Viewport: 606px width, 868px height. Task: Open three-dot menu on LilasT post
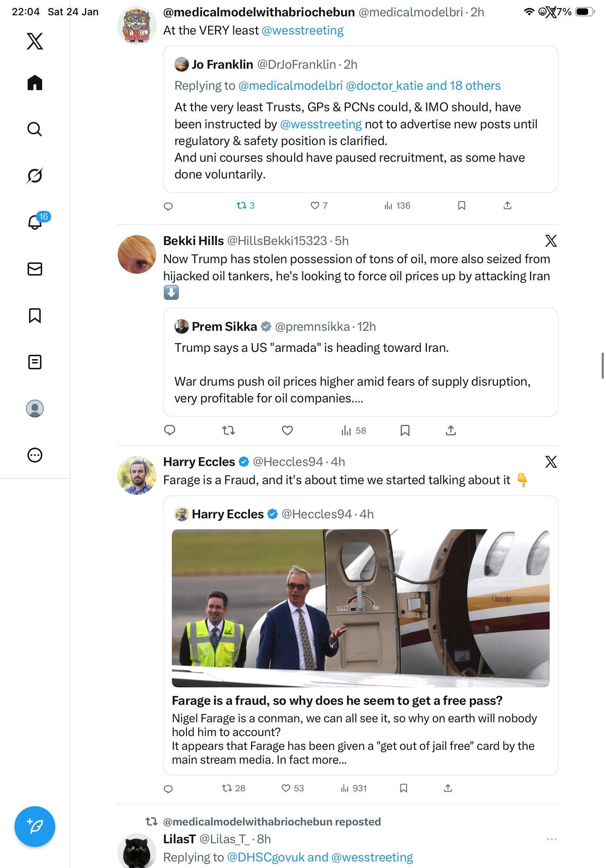coord(551,839)
